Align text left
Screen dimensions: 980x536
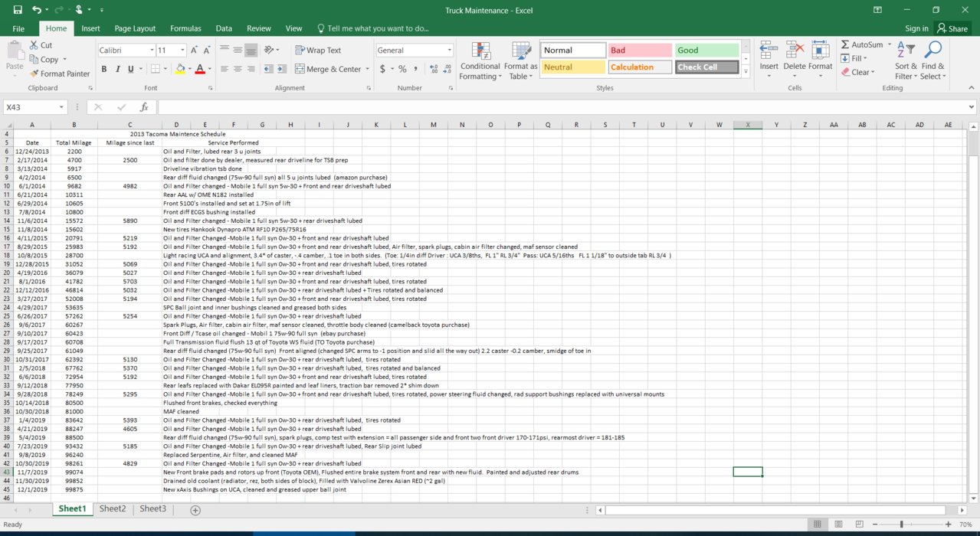pyautogui.click(x=224, y=69)
